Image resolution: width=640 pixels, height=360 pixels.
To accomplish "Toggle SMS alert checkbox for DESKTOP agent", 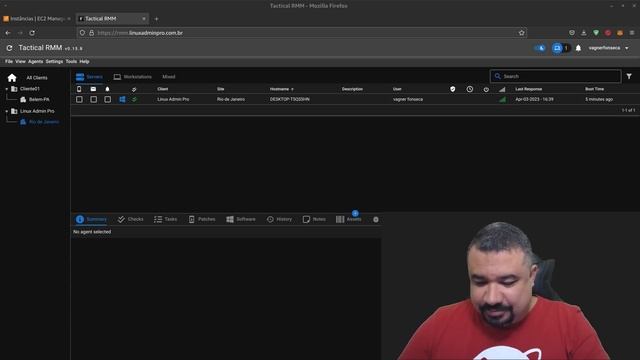I will click(x=79, y=99).
